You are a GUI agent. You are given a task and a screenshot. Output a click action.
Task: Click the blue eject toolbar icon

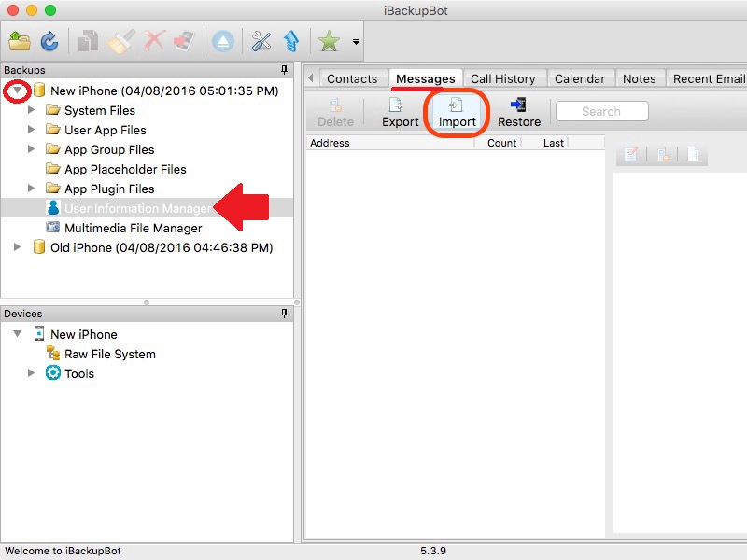click(x=222, y=41)
